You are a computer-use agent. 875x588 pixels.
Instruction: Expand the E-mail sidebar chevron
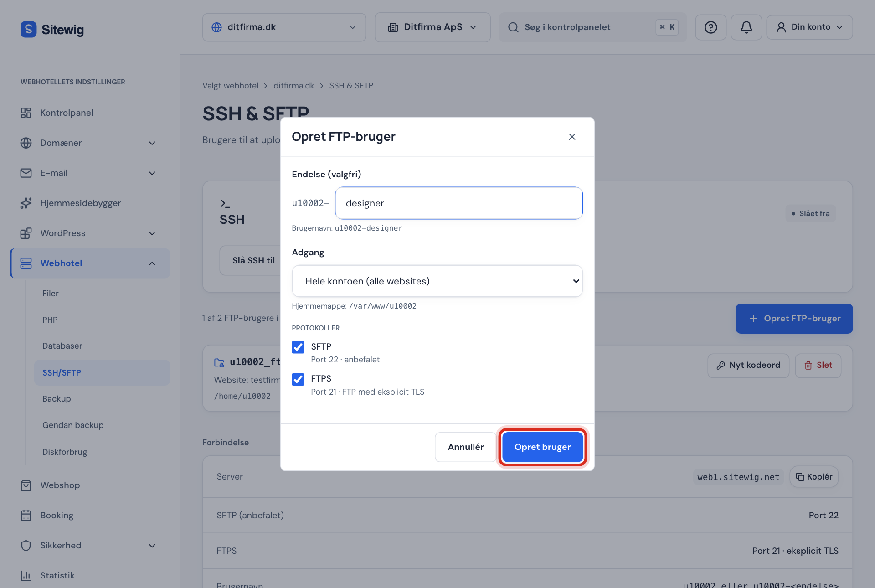[x=152, y=173]
